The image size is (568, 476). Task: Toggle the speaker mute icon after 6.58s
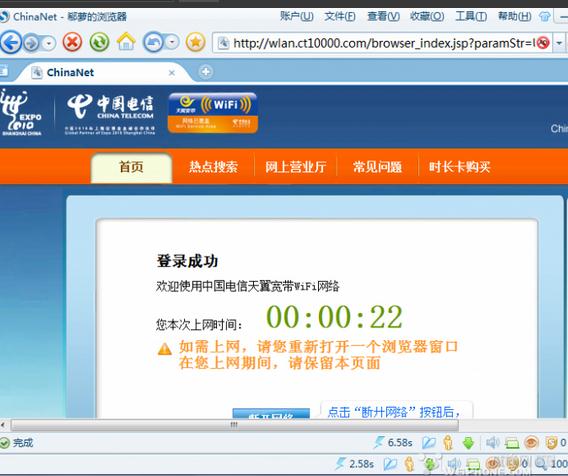[x=492, y=443]
